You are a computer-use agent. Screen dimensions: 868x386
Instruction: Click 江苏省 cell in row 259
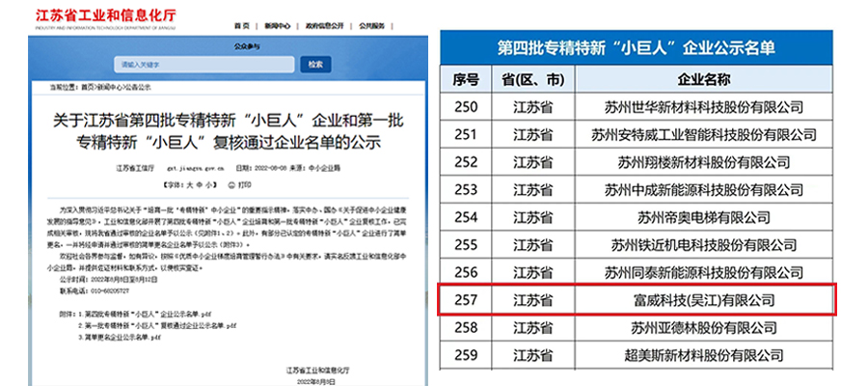532,354
